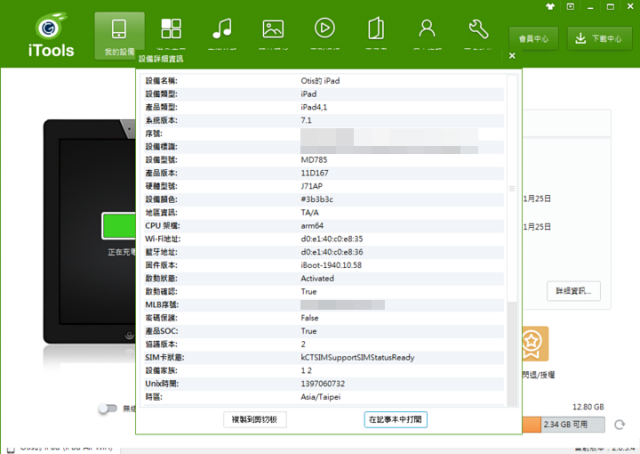Select SIM status kCTSIMSupportSIMStatusReady

[x=358, y=357]
